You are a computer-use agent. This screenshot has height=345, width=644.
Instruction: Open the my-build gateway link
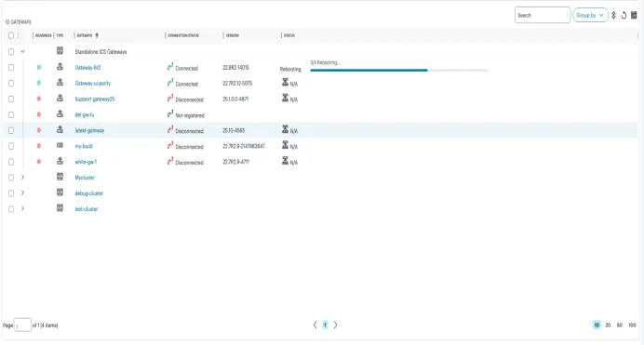point(84,146)
